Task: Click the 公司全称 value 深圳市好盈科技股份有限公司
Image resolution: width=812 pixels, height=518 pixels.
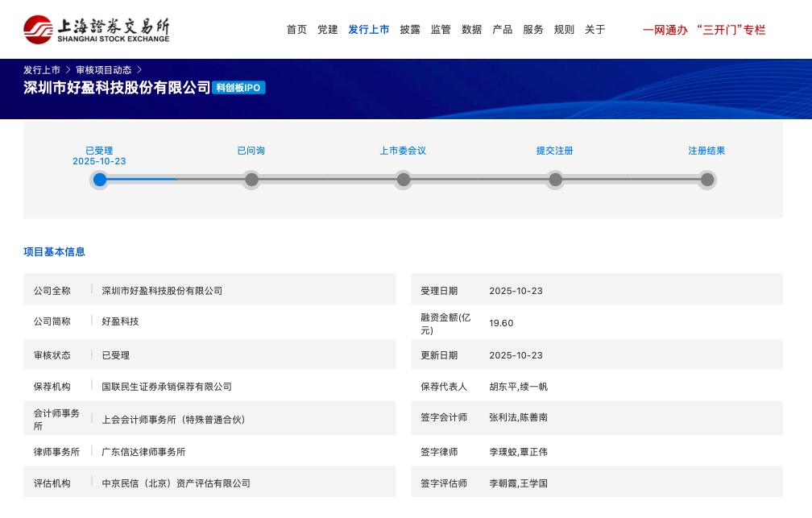Action: pos(162,291)
